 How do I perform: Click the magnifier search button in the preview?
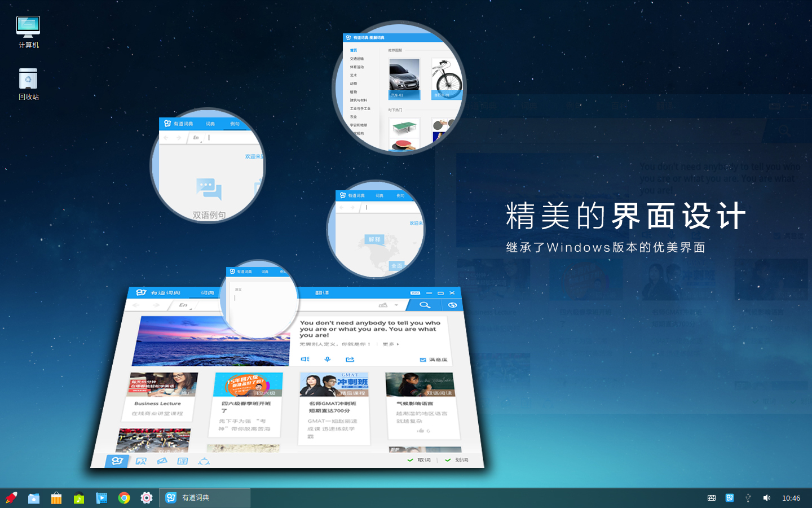pos(425,305)
